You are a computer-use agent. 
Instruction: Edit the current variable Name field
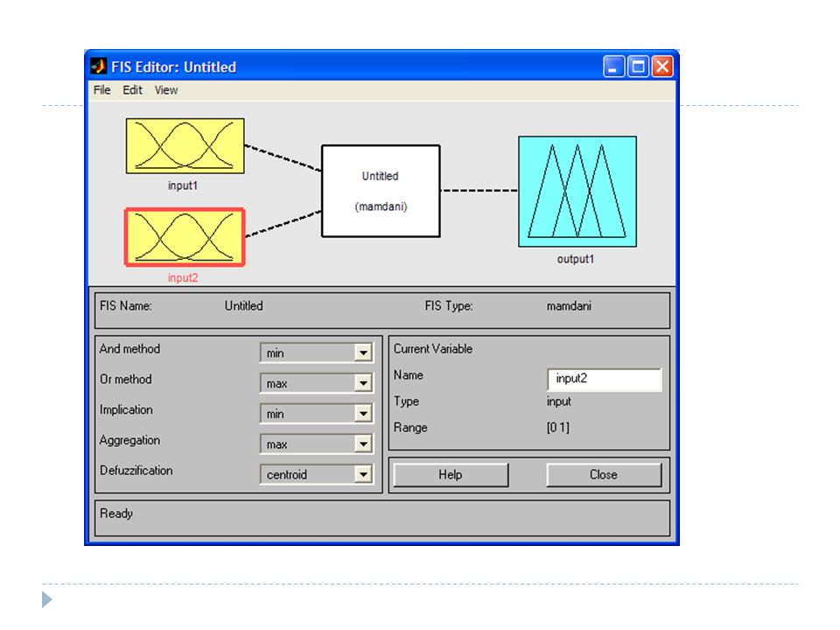tap(605, 379)
